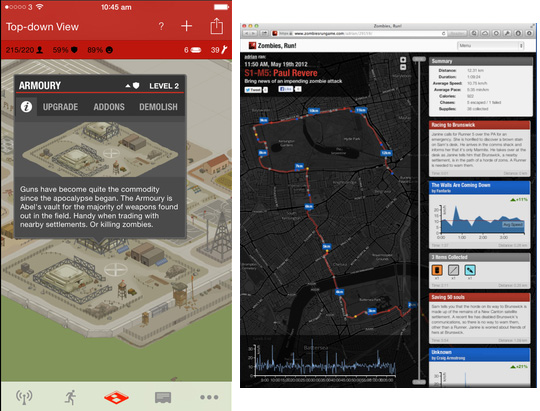Click the top handle of timeline slider
The image size is (540, 411).
(x=419, y=59)
